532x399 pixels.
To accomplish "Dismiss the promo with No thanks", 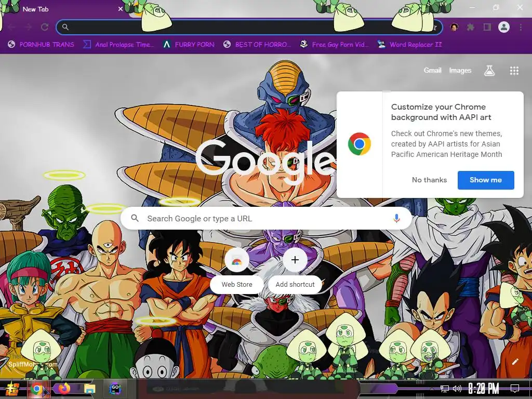I will click(429, 180).
